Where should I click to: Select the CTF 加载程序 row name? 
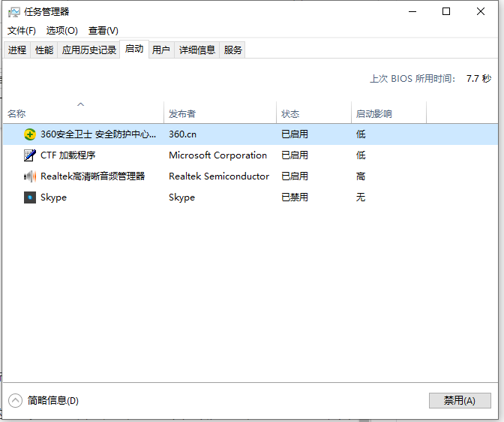pos(67,155)
